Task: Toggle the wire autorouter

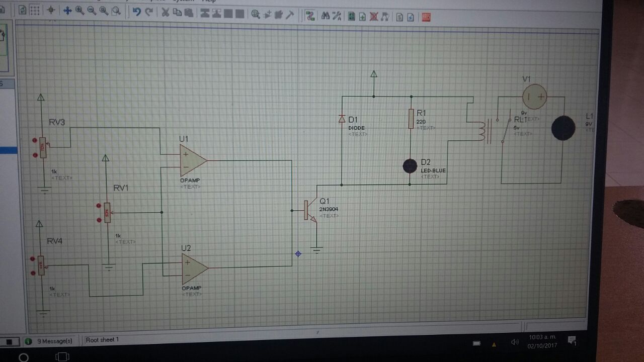Action: click(310, 16)
